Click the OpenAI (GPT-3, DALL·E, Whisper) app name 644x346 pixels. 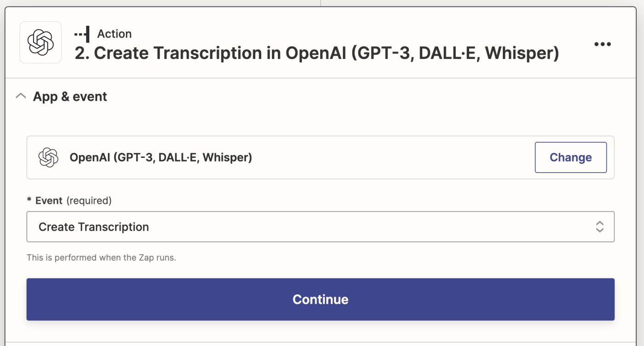coord(161,157)
